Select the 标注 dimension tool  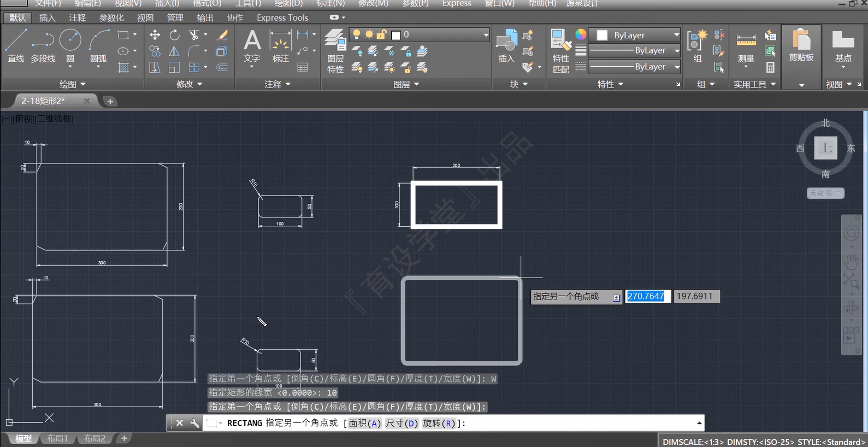pyautogui.click(x=280, y=46)
